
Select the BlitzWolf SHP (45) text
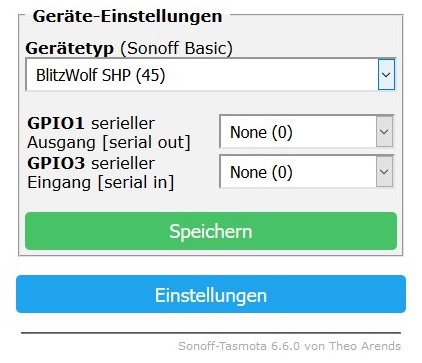coord(101,75)
